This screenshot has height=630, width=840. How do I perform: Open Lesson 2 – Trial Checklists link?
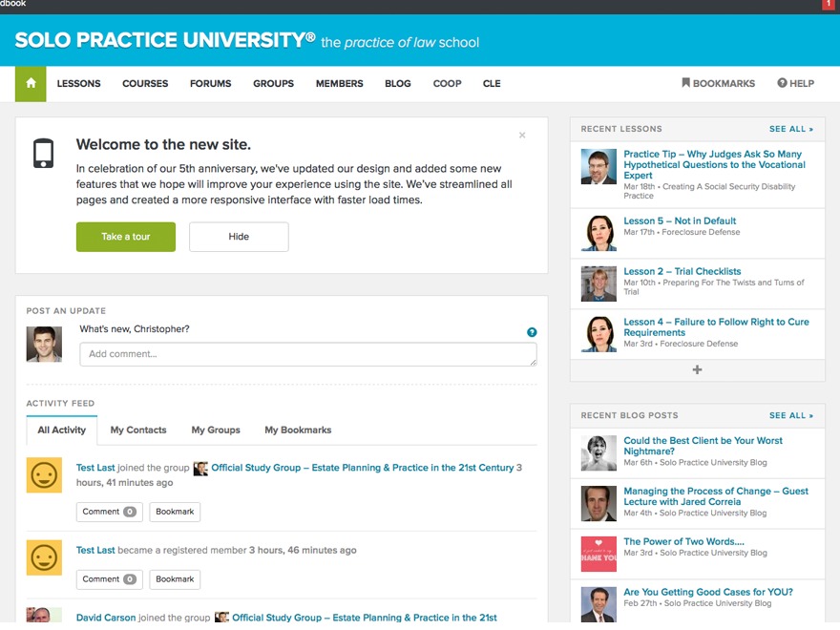682,272
